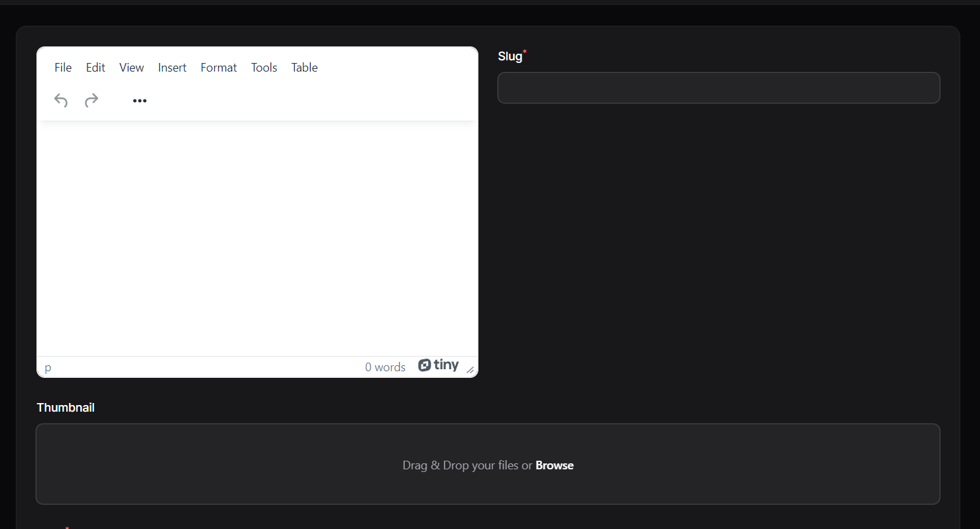This screenshot has width=980, height=529.
Task: Open the File menu
Action: point(63,68)
